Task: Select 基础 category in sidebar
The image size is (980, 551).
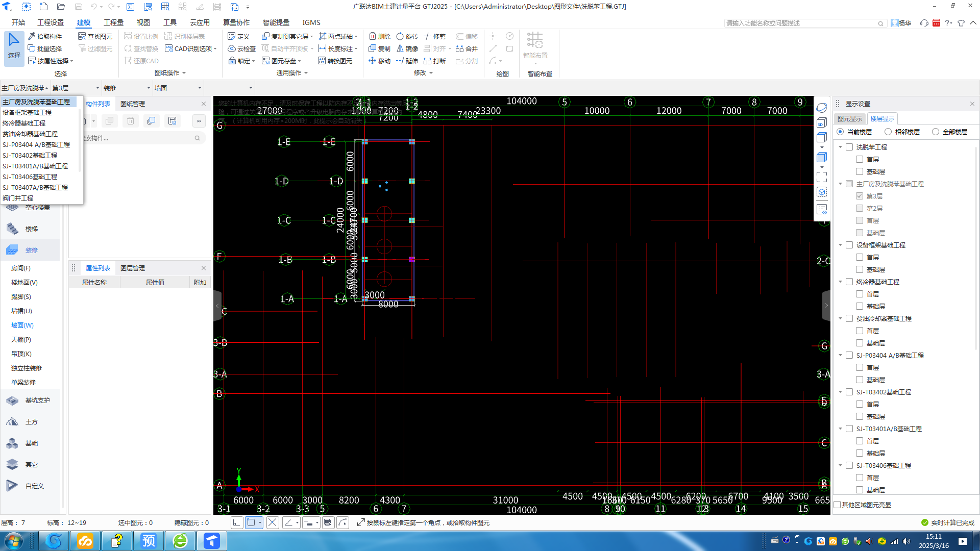Action: 30,443
